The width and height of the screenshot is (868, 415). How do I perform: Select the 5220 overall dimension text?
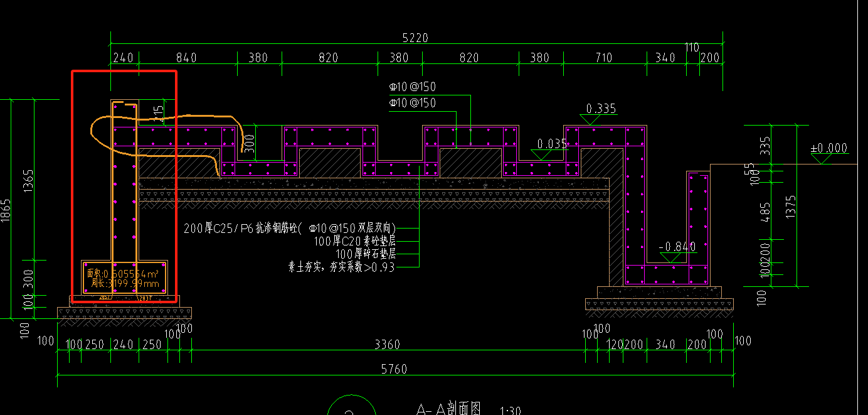point(415,38)
